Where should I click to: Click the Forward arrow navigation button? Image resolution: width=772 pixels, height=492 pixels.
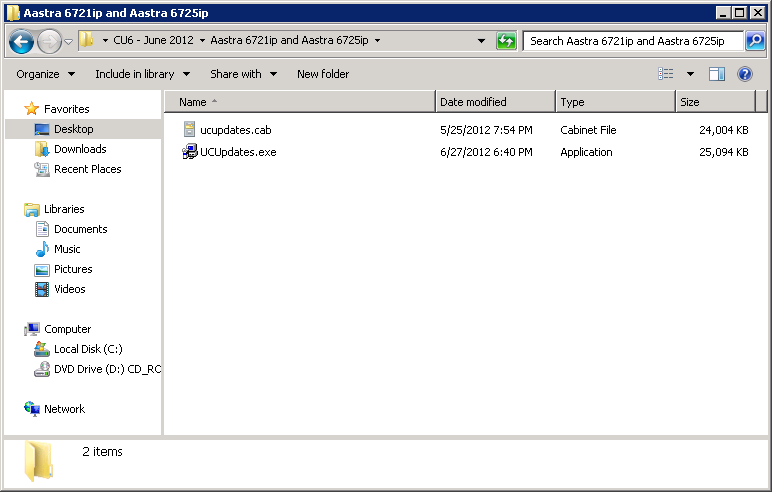point(49,41)
